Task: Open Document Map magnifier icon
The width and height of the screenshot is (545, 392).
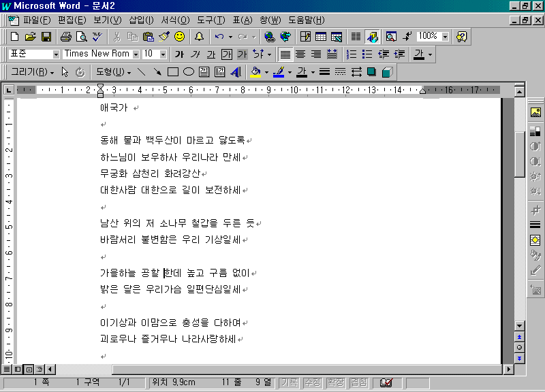Action: coord(391,37)
